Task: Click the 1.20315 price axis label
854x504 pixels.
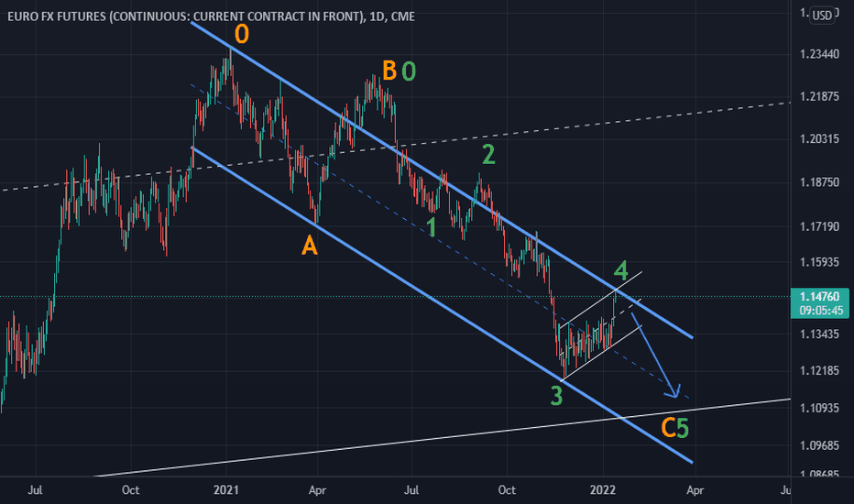Action: 820,139
